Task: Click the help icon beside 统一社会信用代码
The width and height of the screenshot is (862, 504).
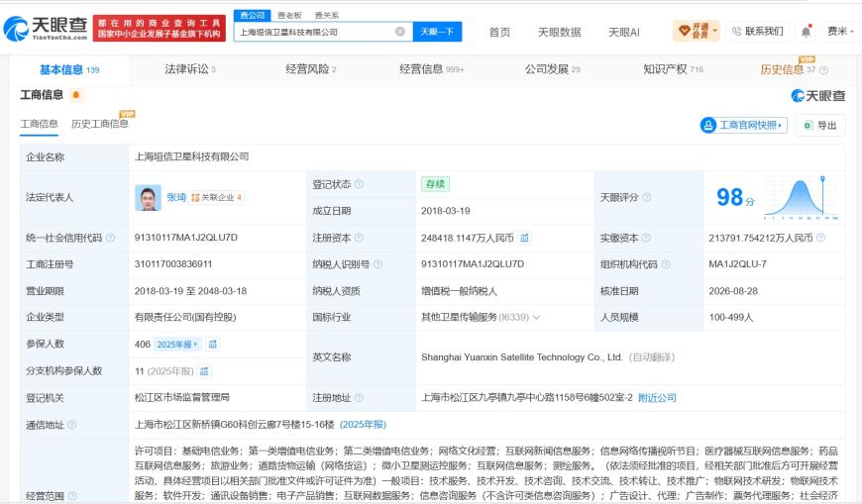Action: [111, 238]
